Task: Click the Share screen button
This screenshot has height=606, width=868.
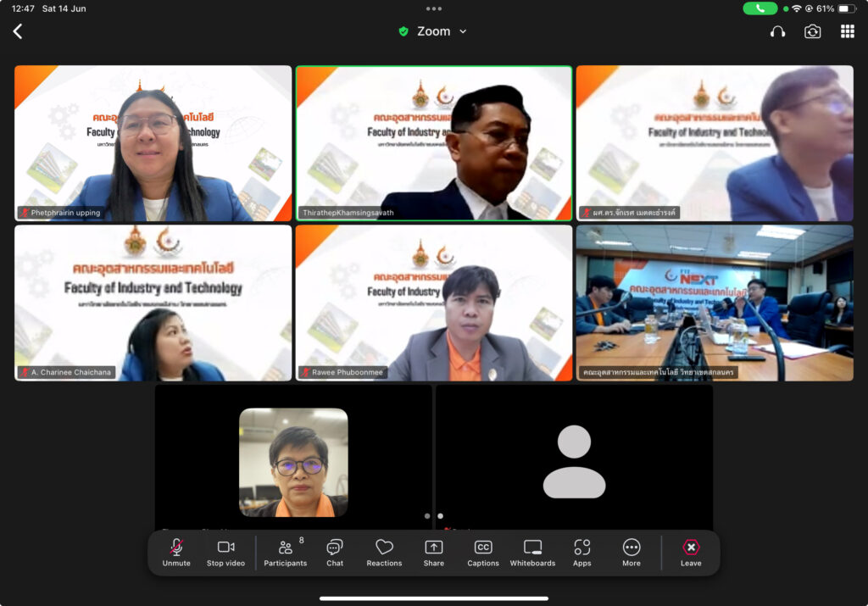Action: pos(433,553)
